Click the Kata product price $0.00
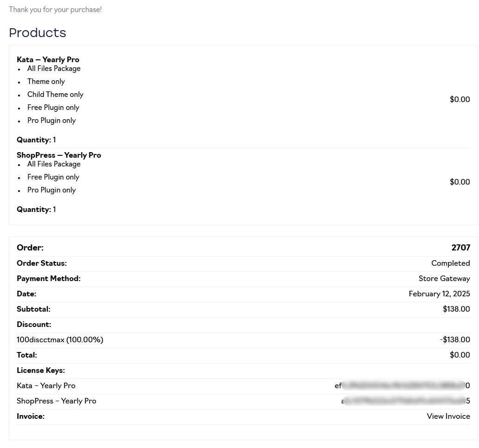 460,99
